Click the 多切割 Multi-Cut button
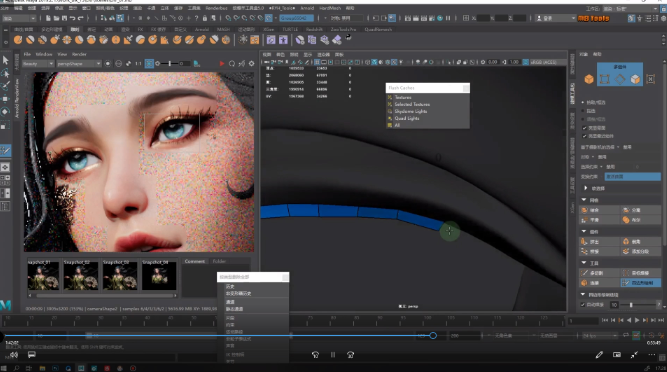Viewport: 667px width, 372px height. 600,273
